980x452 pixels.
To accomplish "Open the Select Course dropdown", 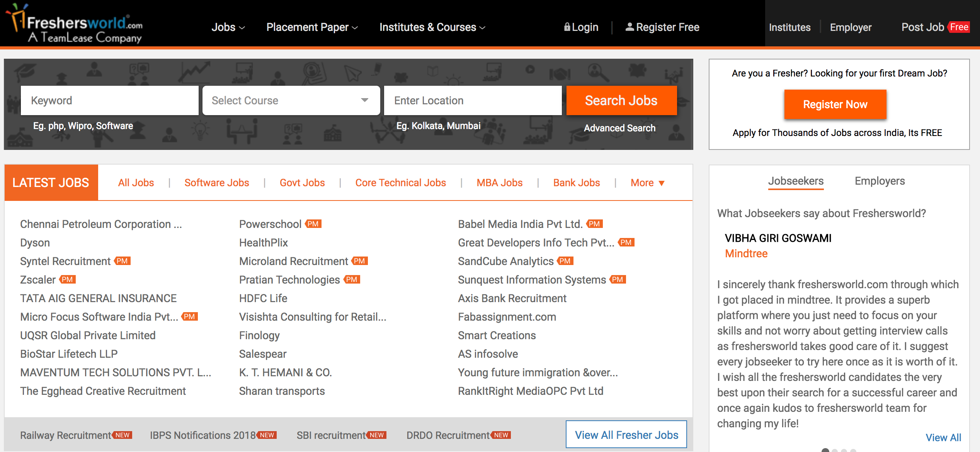I will (x=291, y=100).
